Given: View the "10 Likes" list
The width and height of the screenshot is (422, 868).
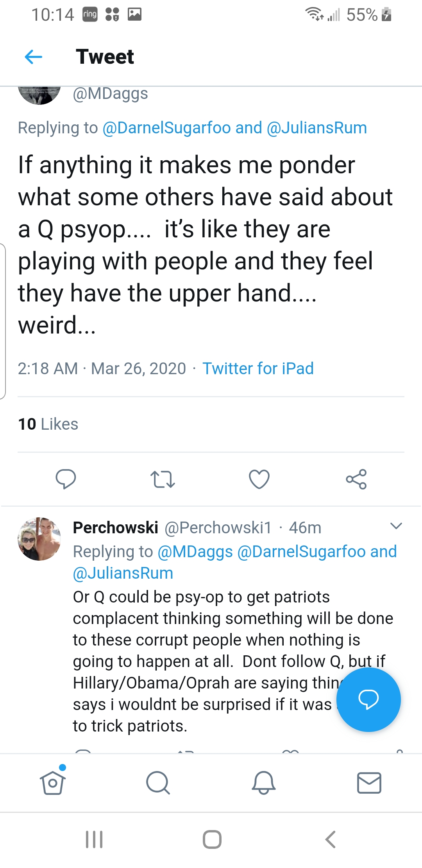Looking at the screenshot, I should coord(48,424).
